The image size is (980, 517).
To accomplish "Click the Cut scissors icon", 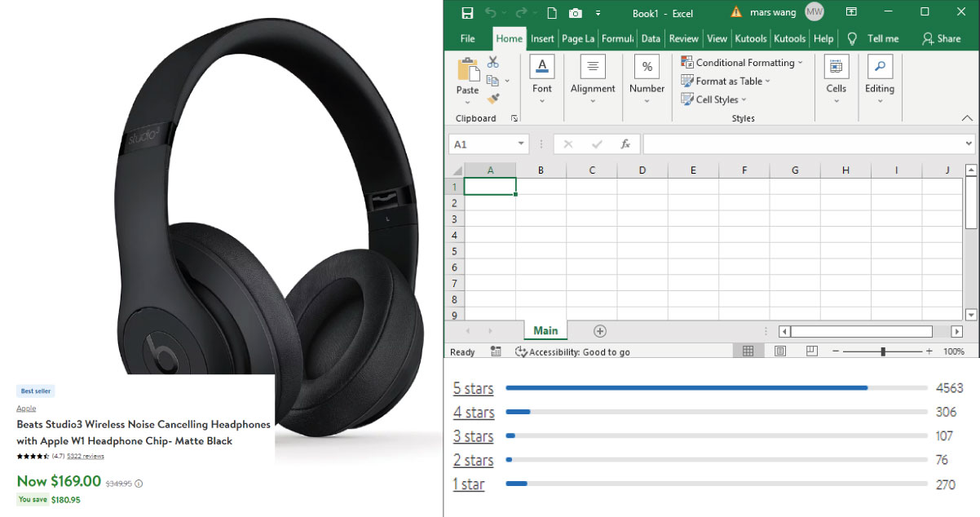I will [x=493, y=62].
